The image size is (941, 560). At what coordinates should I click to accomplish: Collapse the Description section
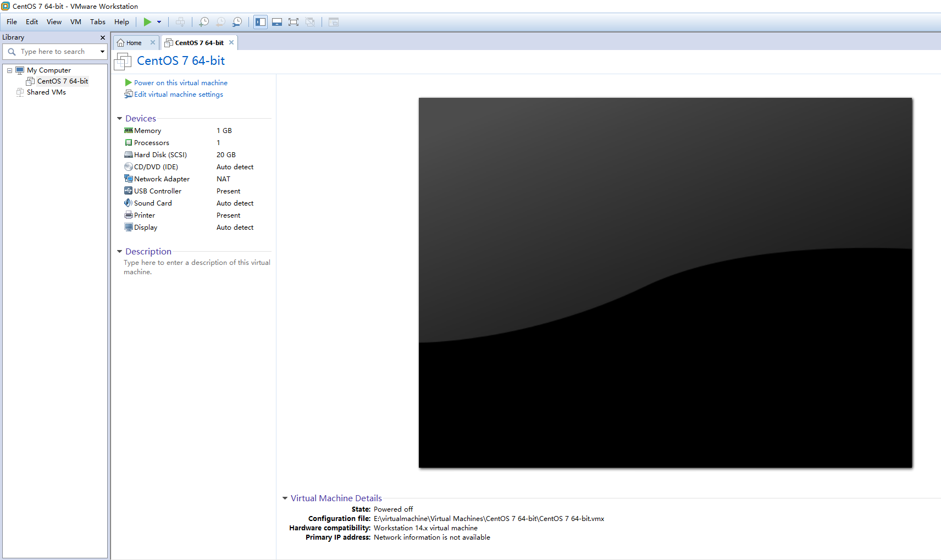119,252
